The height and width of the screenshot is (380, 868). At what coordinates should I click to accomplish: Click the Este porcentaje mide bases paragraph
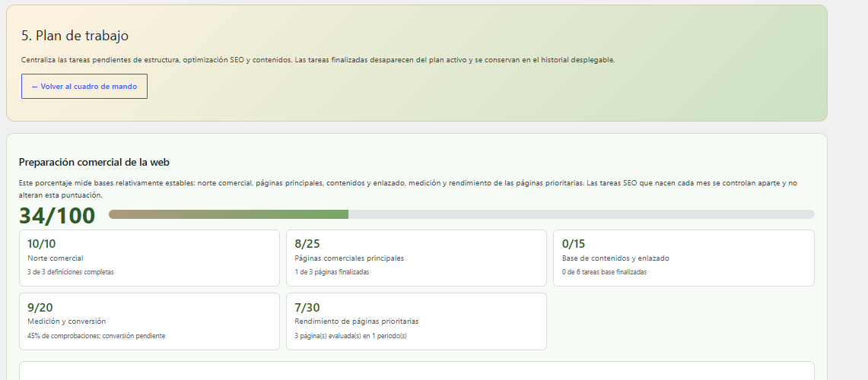pos(408,188)
